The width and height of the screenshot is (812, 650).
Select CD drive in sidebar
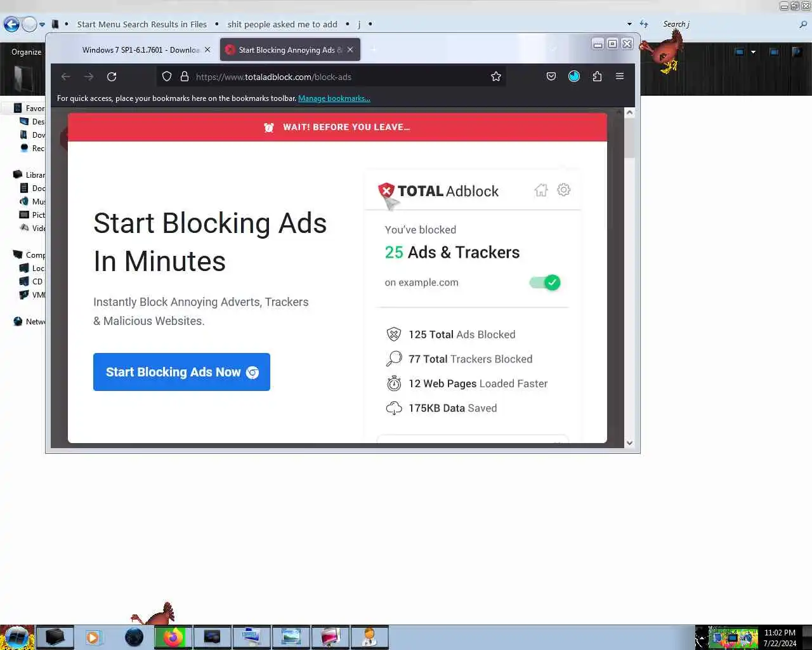[31, 282]
